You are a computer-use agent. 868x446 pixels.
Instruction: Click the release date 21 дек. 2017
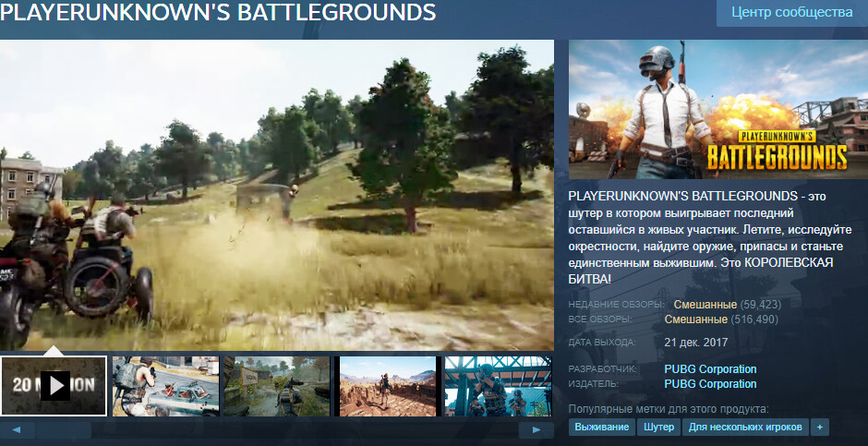pos(696,343)
